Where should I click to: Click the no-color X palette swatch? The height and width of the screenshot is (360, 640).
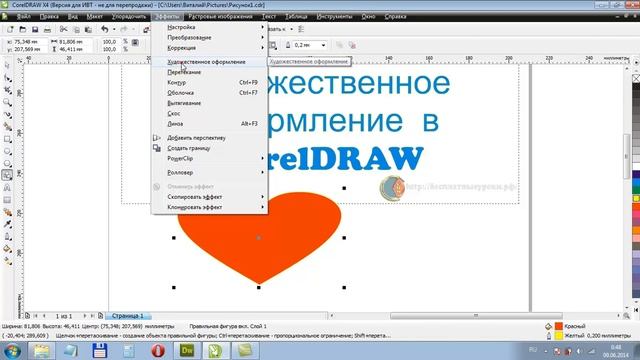(x=636, y=78)
